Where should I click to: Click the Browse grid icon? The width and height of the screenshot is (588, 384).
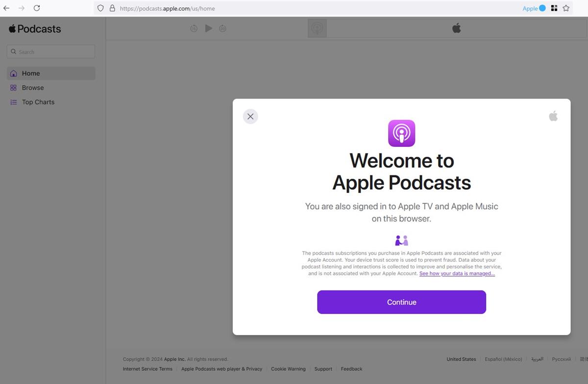[13, 88]
